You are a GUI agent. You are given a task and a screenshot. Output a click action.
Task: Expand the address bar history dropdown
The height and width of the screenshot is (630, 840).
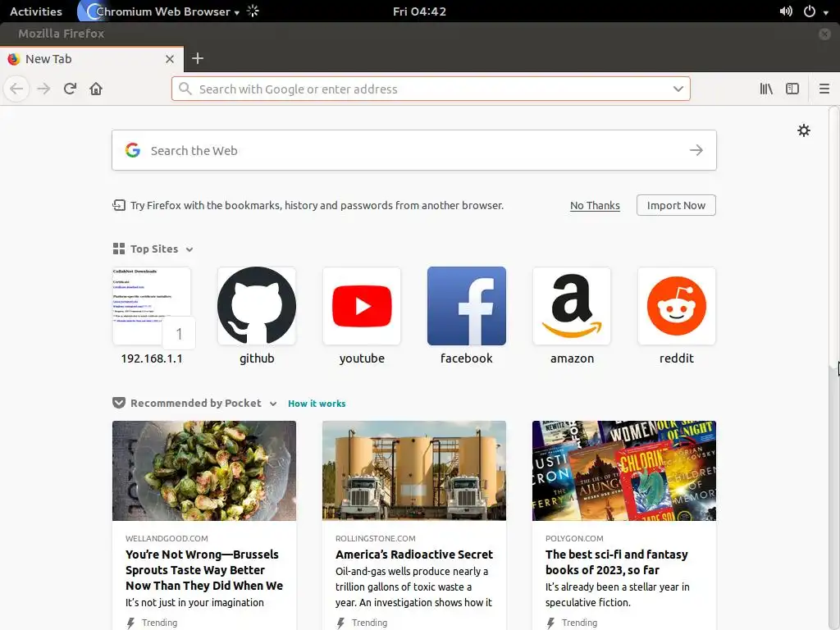[678, 89]
